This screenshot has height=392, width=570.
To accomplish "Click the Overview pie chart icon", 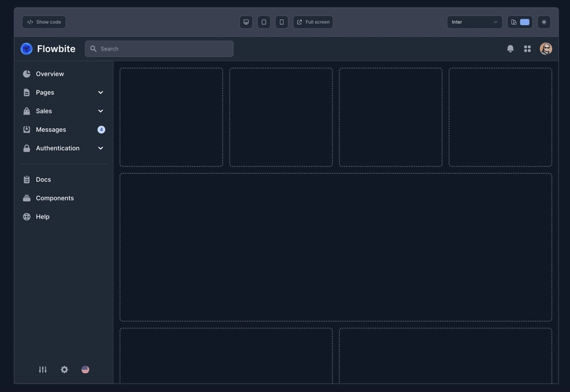I will click(26, 74).
